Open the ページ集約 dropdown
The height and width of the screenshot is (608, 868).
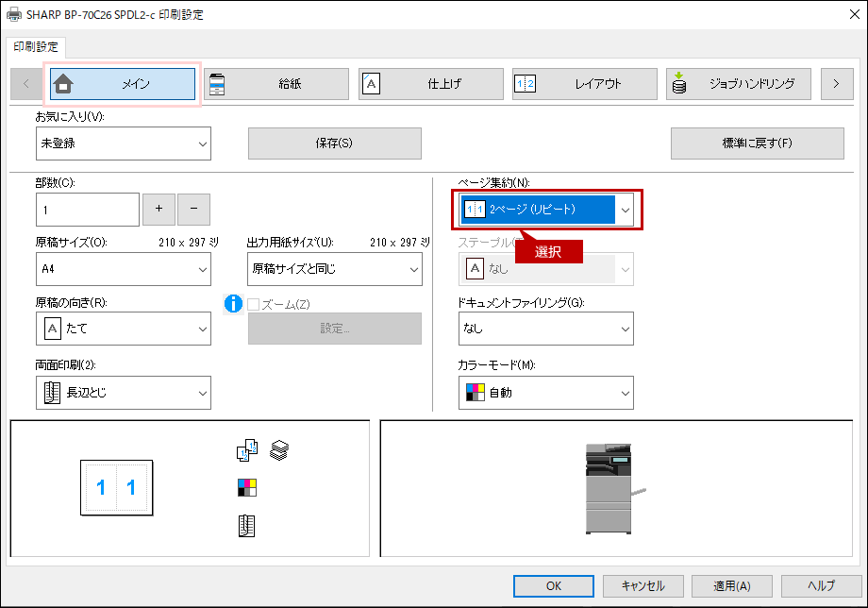tap(546, 210)
